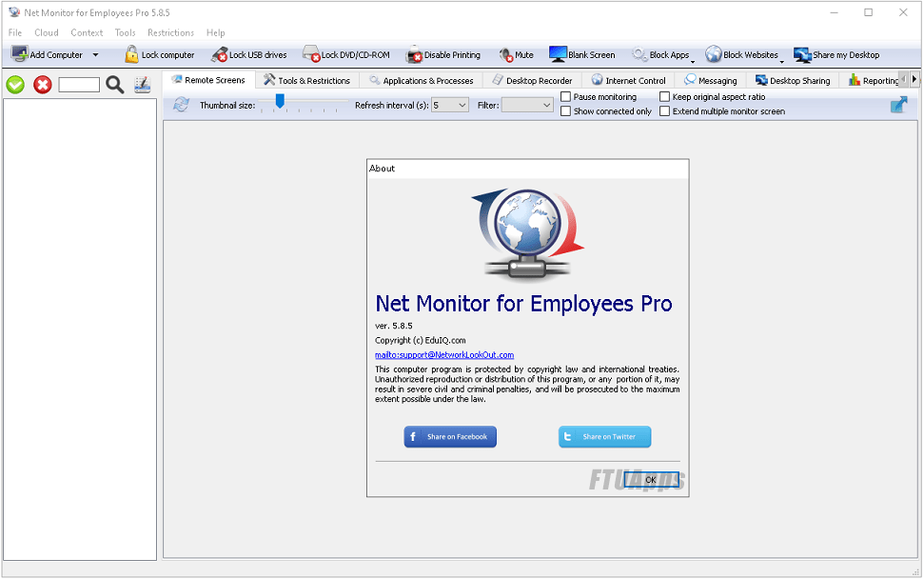924x579 pixels.
Task: Click Disable Printing tool
Action: 443,55
